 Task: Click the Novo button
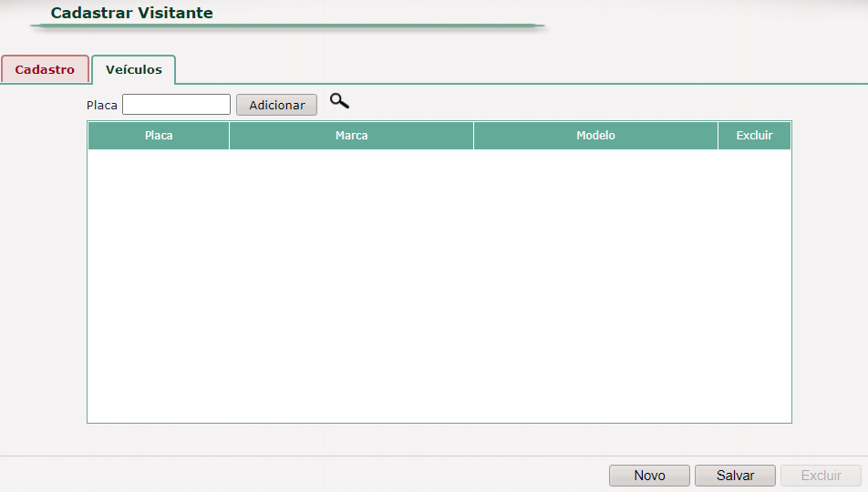point(649,476)
